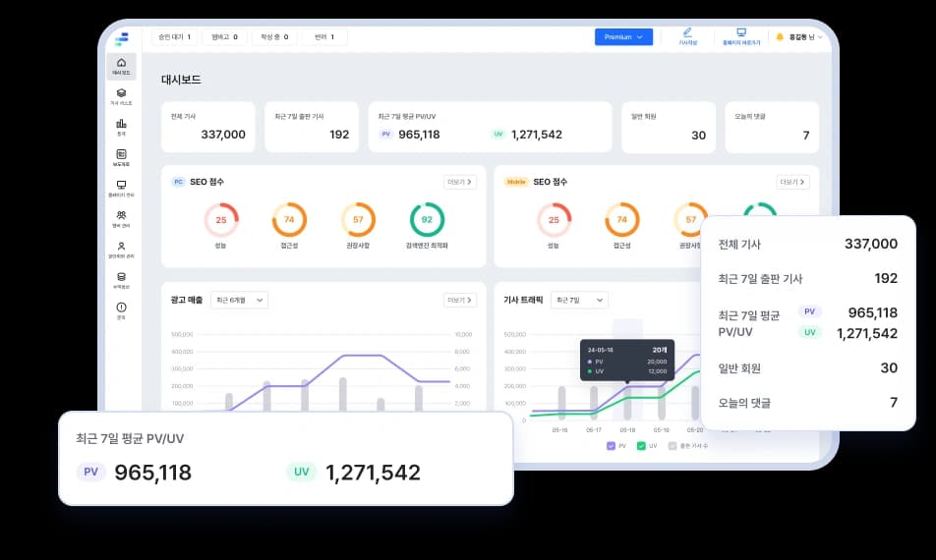
Task: Click the monitor icon in top header
Action: coord(740,34)
